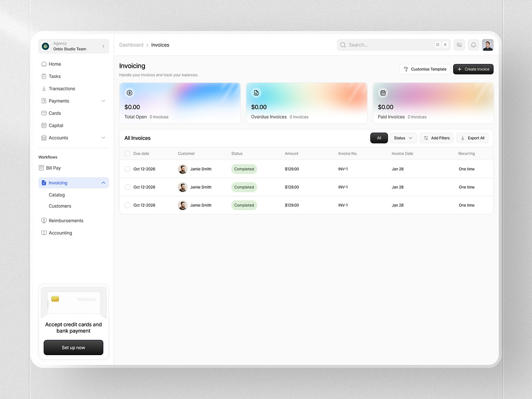Image resolution: width=532 pixels, height=399 pixels.
Task: Click the Capital icon in sidebar
Action: [44, 125]
